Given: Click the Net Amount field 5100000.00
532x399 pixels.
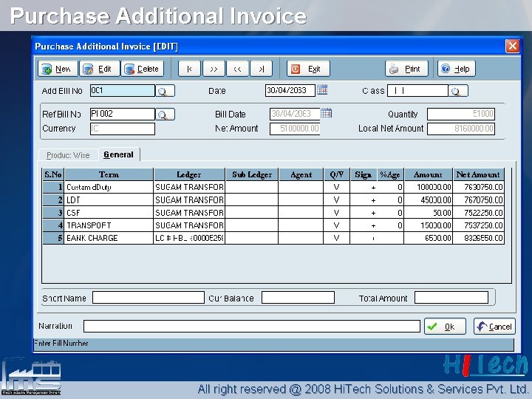Looking at the screenshot, I should 295,129.
